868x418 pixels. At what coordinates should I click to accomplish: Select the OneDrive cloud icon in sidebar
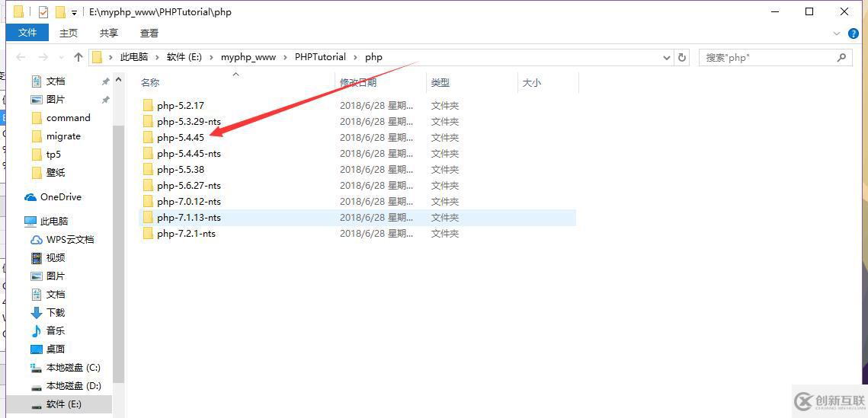(x=30, y=197)
